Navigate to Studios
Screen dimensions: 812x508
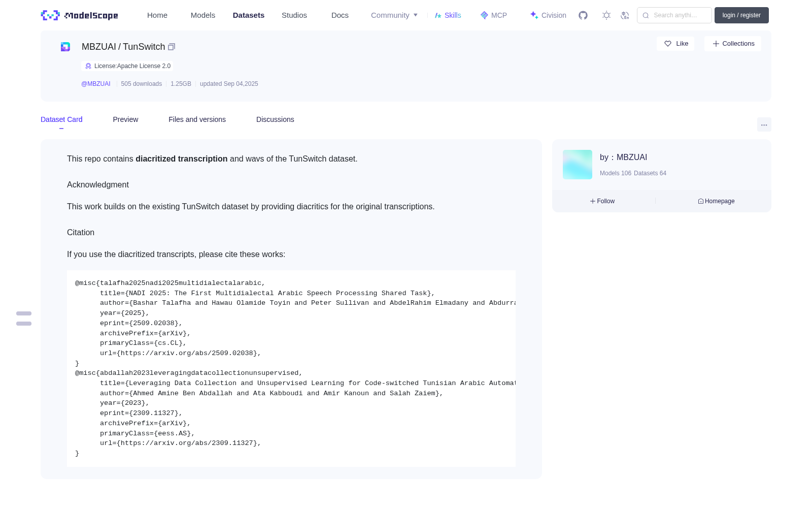[294, 15]
